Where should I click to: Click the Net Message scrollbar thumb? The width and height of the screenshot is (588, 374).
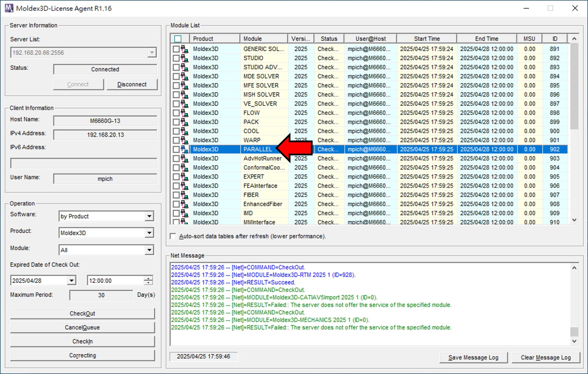[574, 332]
